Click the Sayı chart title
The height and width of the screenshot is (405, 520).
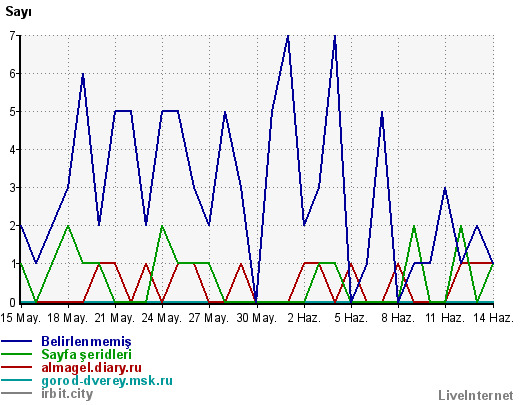(18, 13)
